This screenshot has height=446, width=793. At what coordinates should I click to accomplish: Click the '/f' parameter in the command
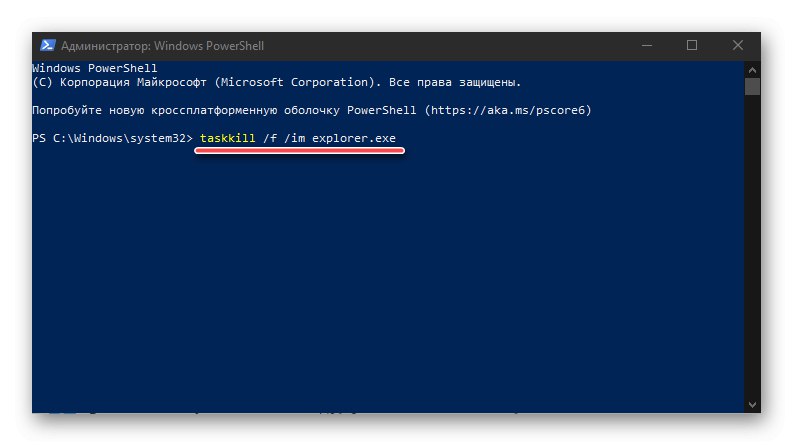(x=268, y=137)
